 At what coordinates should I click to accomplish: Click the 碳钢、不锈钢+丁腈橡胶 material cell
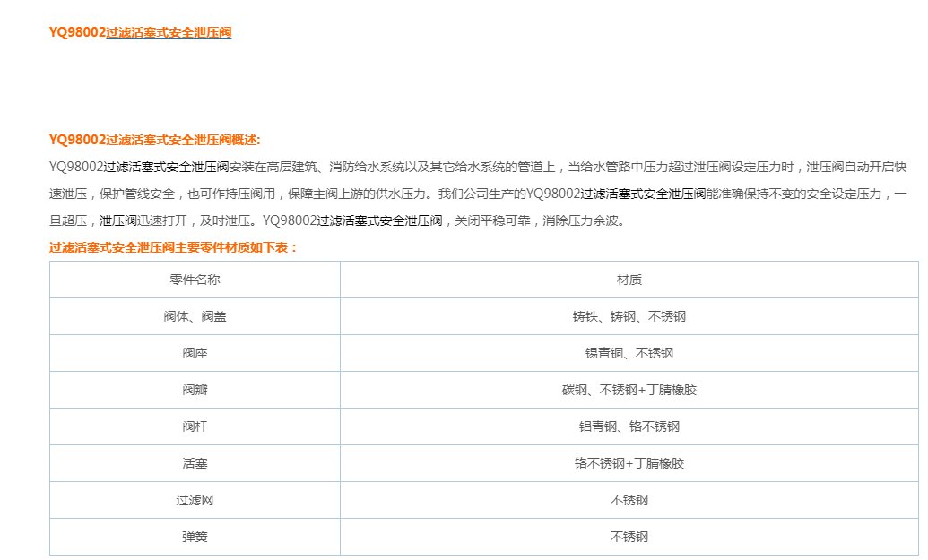(x=629, y=390)
